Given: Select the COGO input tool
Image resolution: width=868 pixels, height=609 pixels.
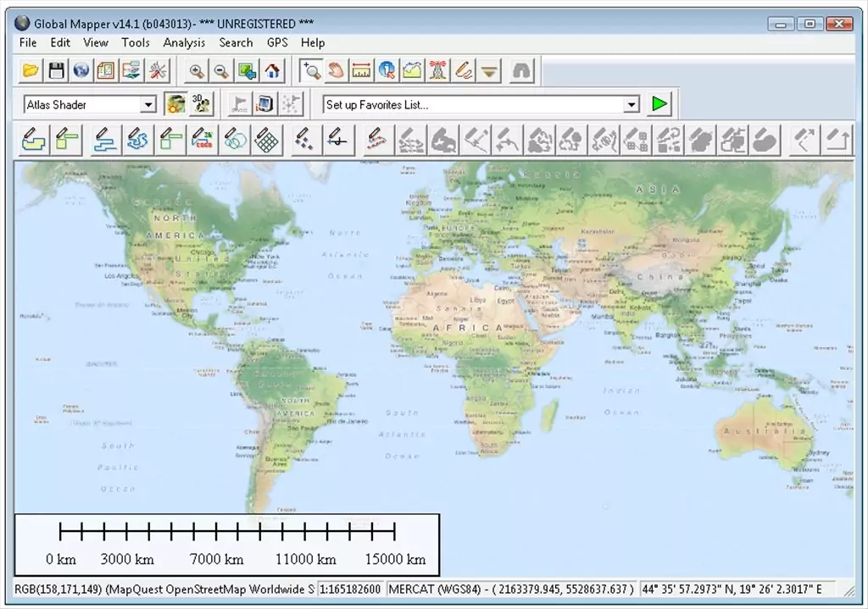Looking at the screenshot, I should pyautogui.click(x=203, y=140).
